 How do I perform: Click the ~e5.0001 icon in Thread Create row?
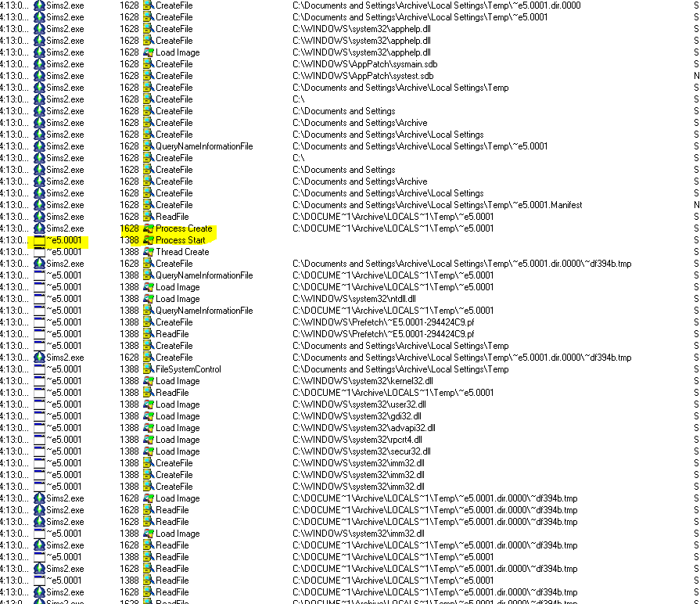pyautogui.click(x=39, y=252)
